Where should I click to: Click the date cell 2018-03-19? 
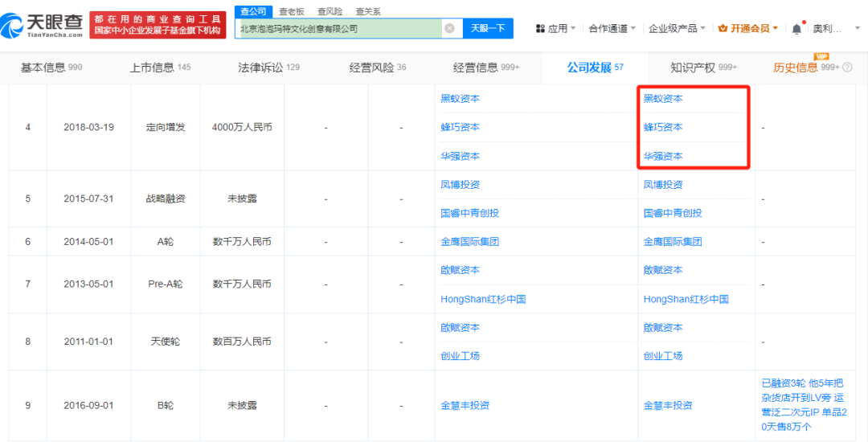pyautogui.click(x=88, y=127)
